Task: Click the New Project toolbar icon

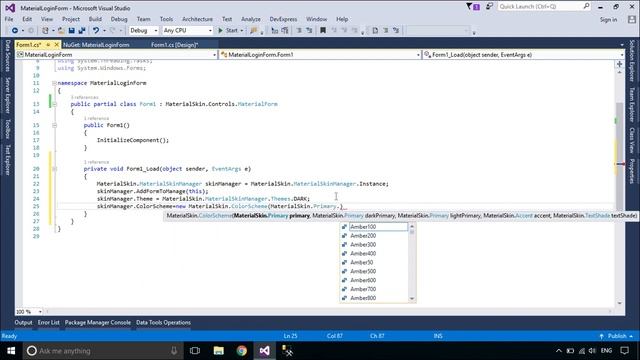Action: click(x=45, y=31)
